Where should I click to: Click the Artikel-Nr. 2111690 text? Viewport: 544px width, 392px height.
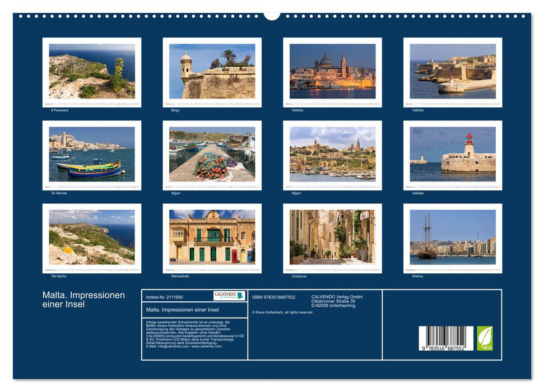click(165, 296)
